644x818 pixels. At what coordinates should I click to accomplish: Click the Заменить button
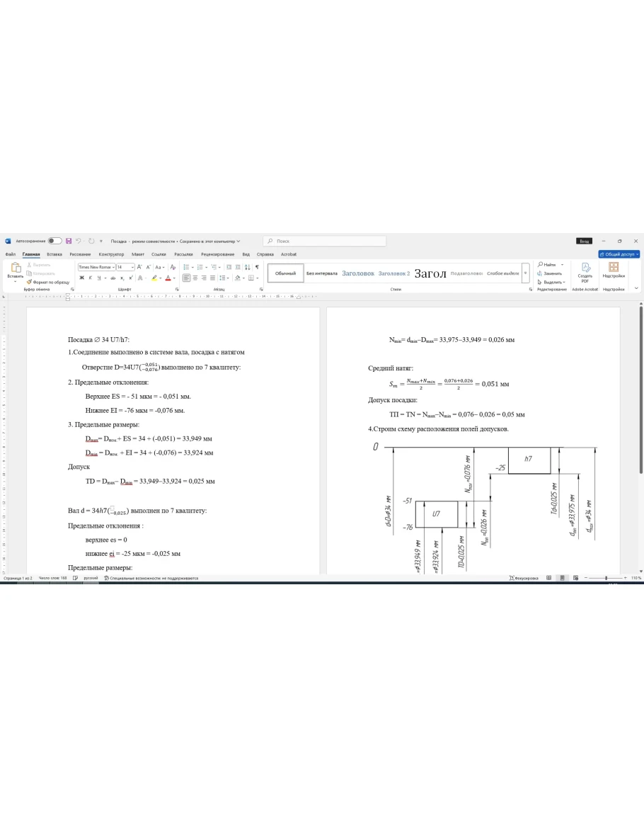[551, 273]
